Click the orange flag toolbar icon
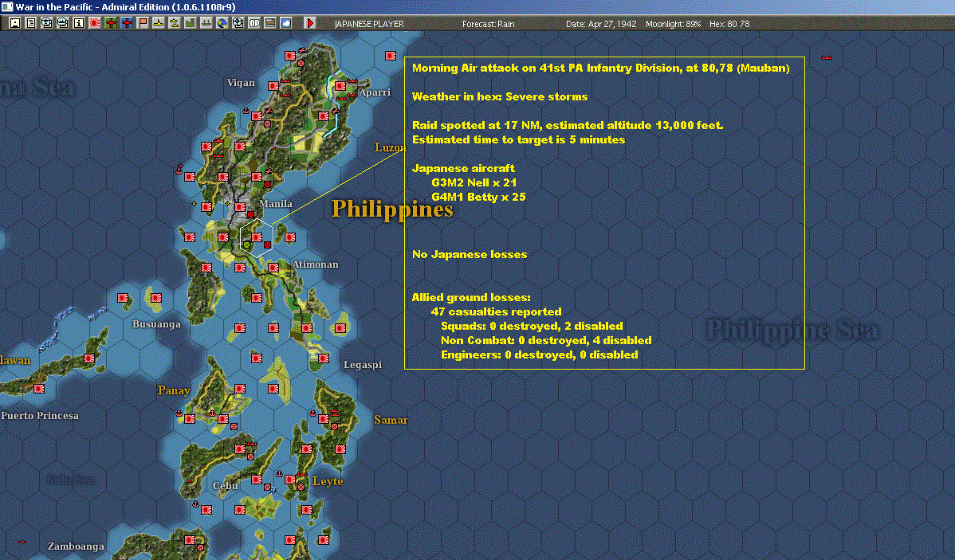The height and width of the screenshot is (560, 955). pyautogui.click(x=143, y=23)
